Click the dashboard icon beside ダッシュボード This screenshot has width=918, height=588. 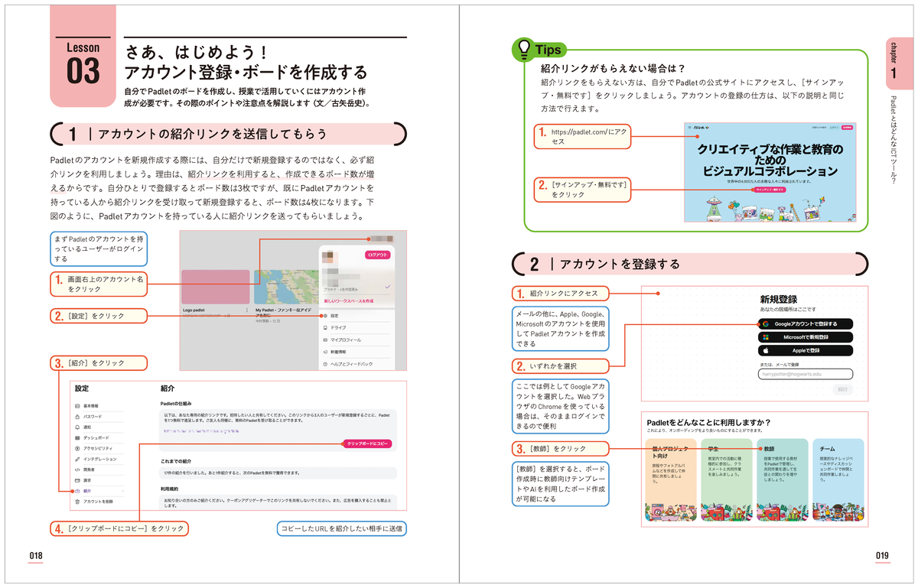click(x=77, y=438)
